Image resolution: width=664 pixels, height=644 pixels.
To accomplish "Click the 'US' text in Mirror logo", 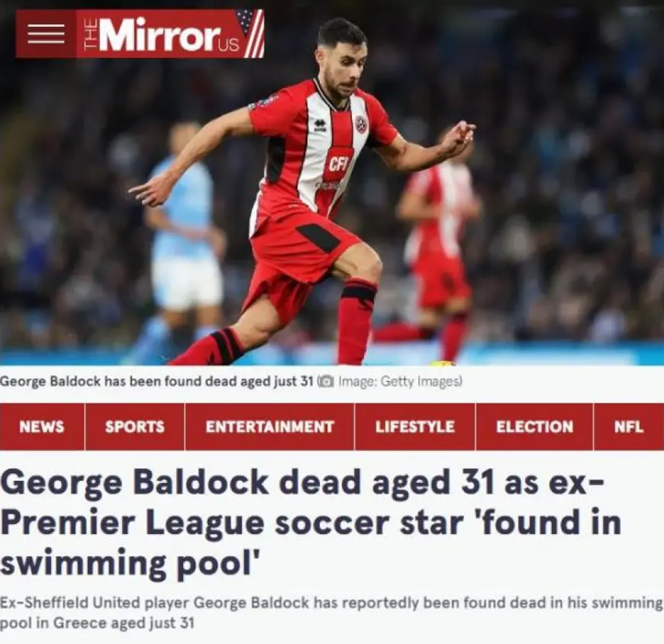I will tap(229, 44).
